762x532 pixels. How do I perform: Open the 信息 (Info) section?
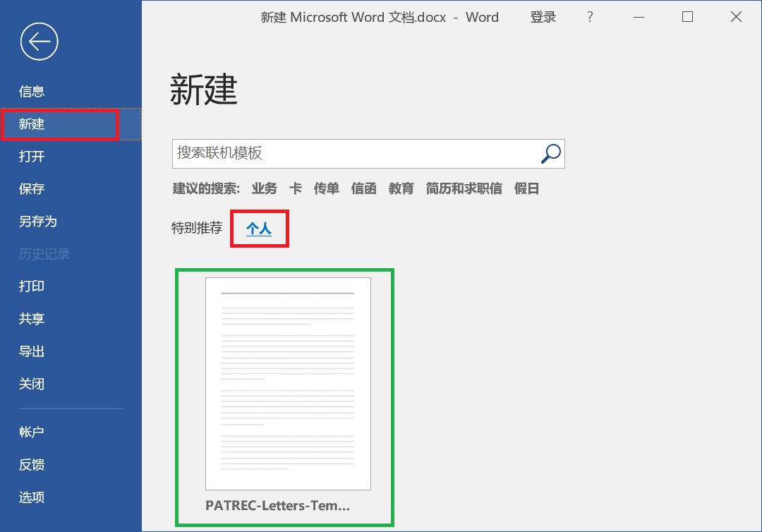coord(31,90)
